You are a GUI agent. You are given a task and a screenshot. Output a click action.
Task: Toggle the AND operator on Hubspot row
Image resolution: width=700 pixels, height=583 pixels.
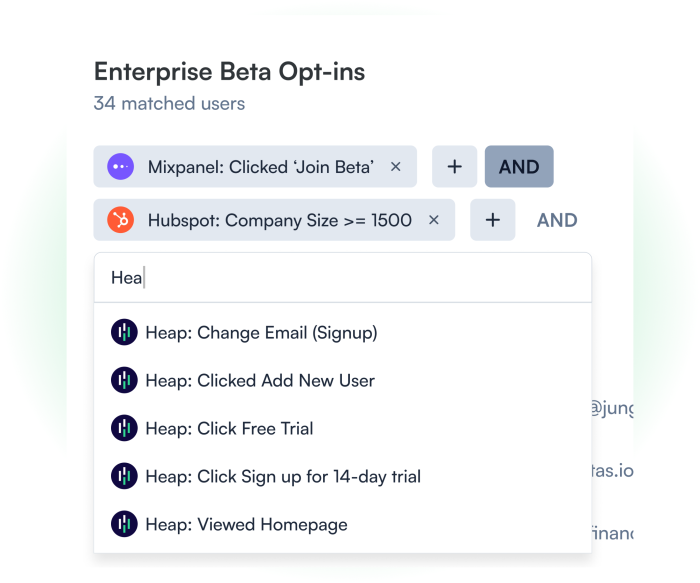(x=557, y=220)
